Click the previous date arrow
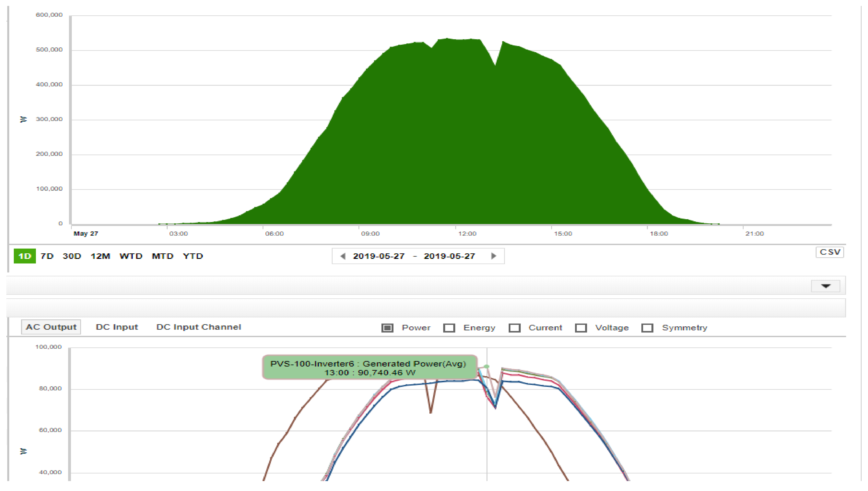Screen dimensions: 868x491 coord(343,256)
